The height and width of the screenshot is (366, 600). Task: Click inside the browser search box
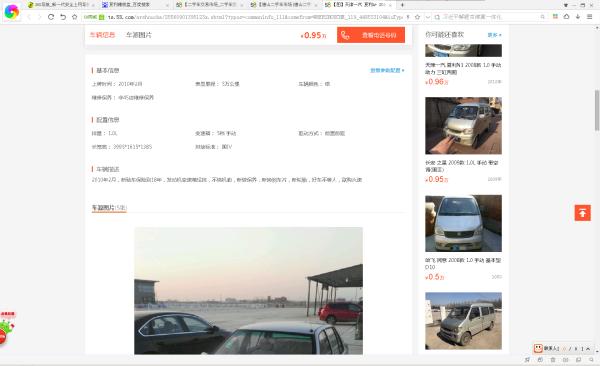point(490,17)
